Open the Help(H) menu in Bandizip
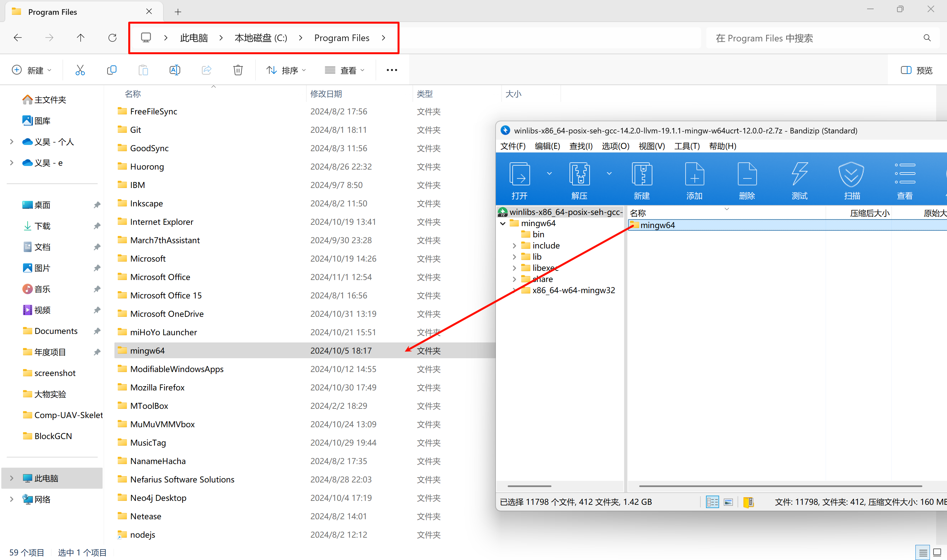Image resolution: width=947 pixels, height=560 pixels. coord(722,146)
